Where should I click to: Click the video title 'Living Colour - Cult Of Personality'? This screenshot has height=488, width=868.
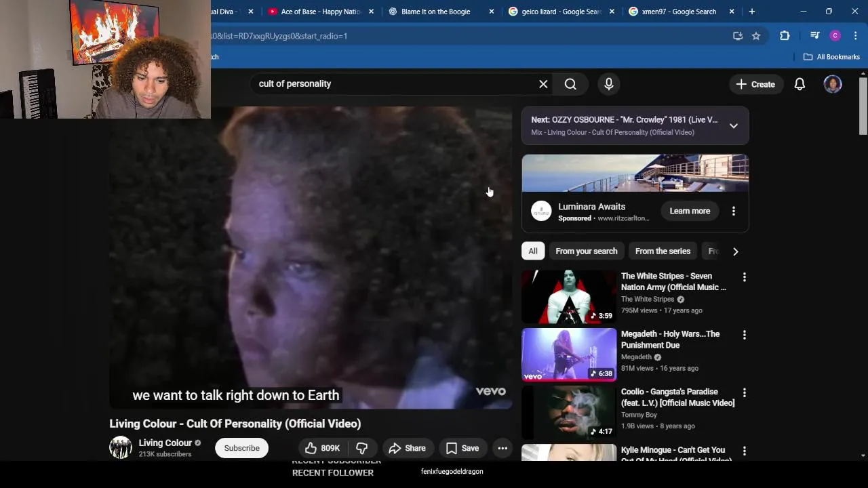pos(235,424)
